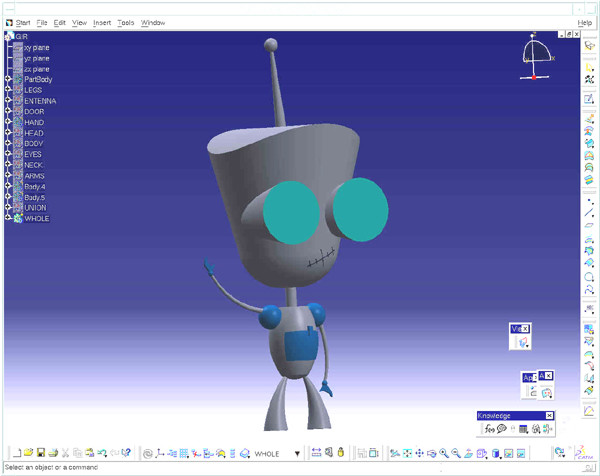
Task: Expand the ENTENNA tree node
Action: point(8,100)
